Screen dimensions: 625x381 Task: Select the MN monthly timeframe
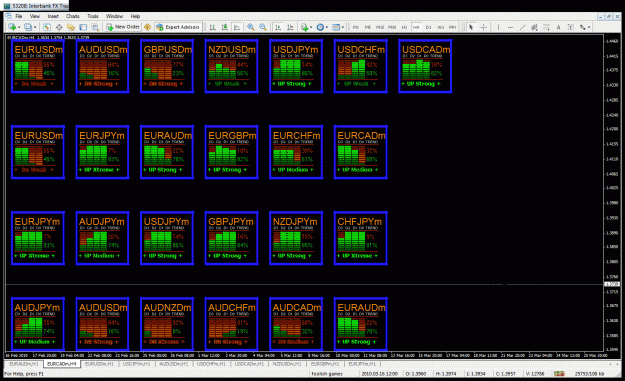tap(452, 27)
